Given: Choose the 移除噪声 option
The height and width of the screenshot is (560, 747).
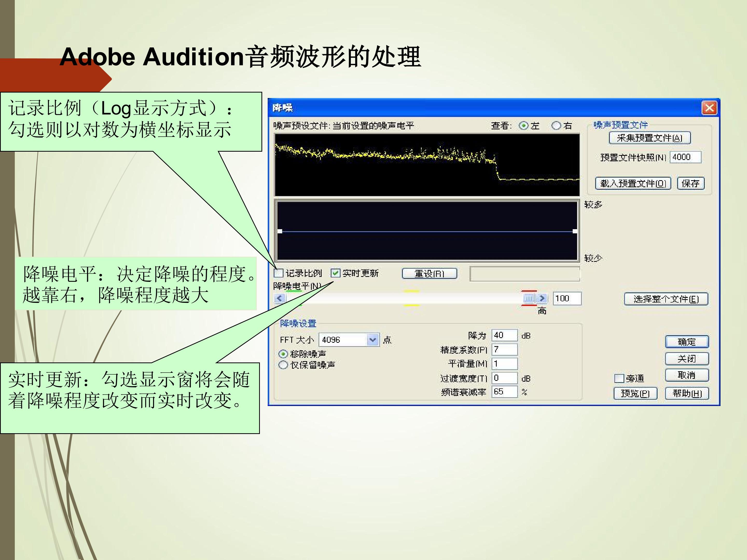Looking at the screenshot, I should tap(283, 354).
